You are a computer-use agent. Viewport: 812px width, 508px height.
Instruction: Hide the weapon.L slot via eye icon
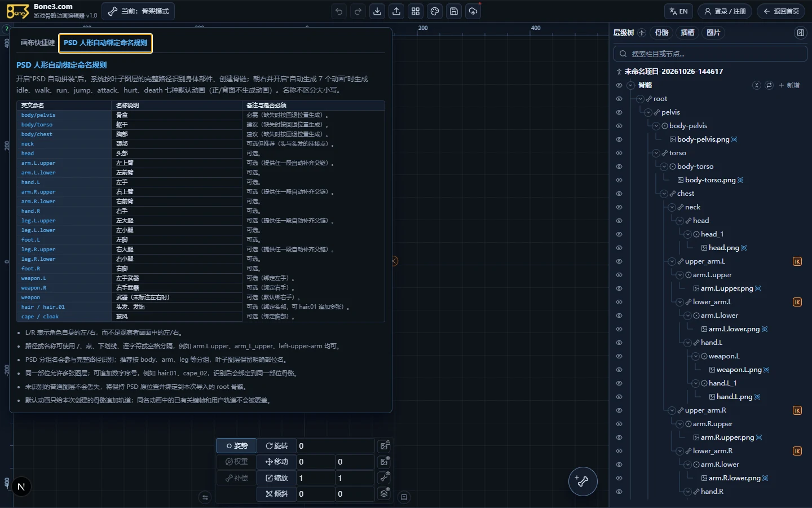click(619, 356)
